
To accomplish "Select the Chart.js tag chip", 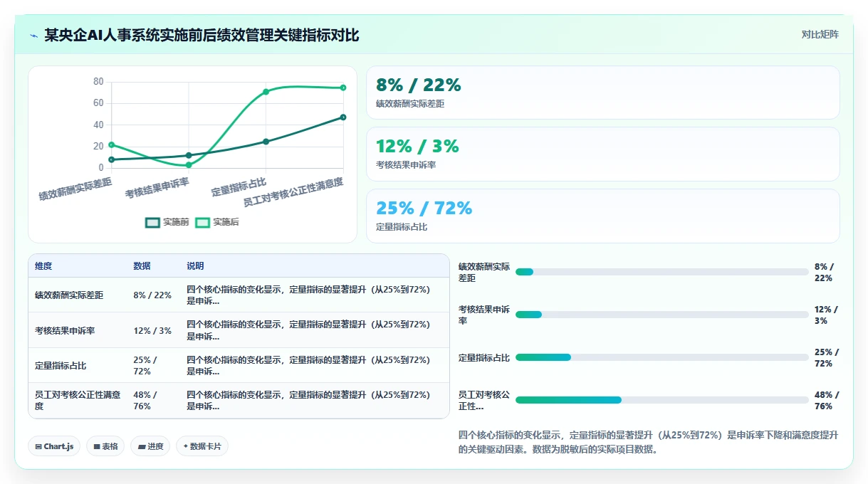I will pyautogui.click(x=55, y=446).
